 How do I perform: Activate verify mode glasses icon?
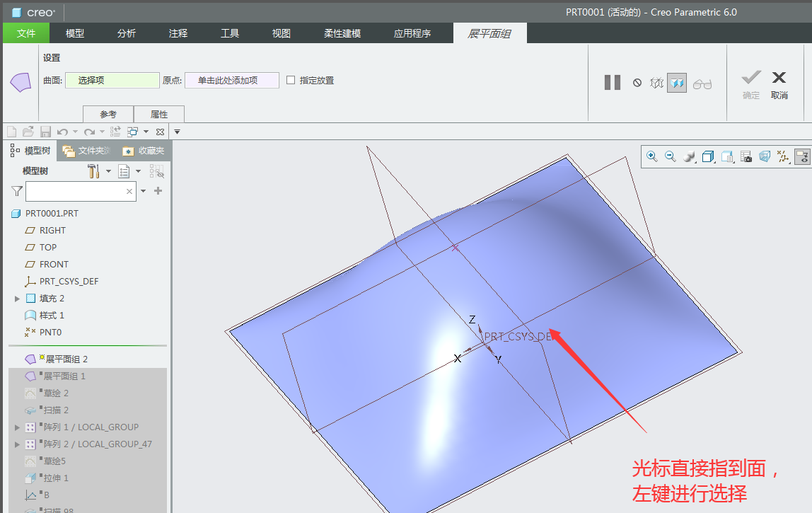pos(702,83)
